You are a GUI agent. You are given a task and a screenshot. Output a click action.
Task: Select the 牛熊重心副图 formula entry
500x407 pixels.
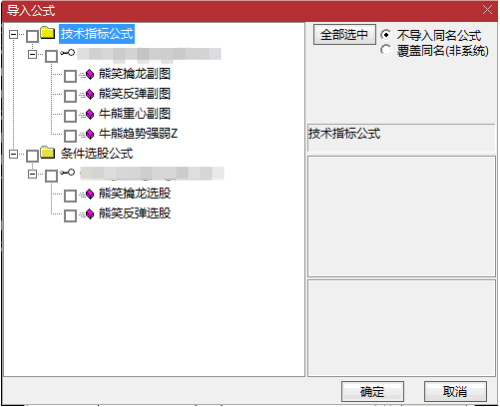coord(135,114)
